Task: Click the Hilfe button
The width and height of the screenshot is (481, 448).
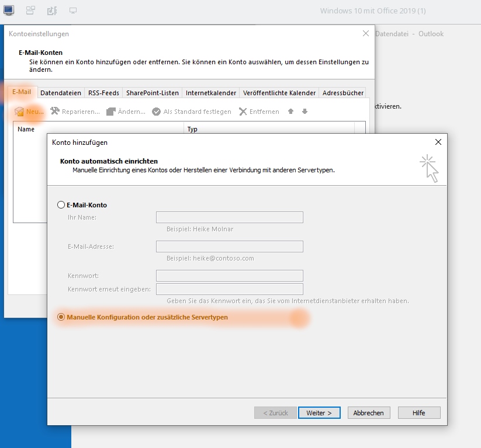Action: (x=418, y=413)
